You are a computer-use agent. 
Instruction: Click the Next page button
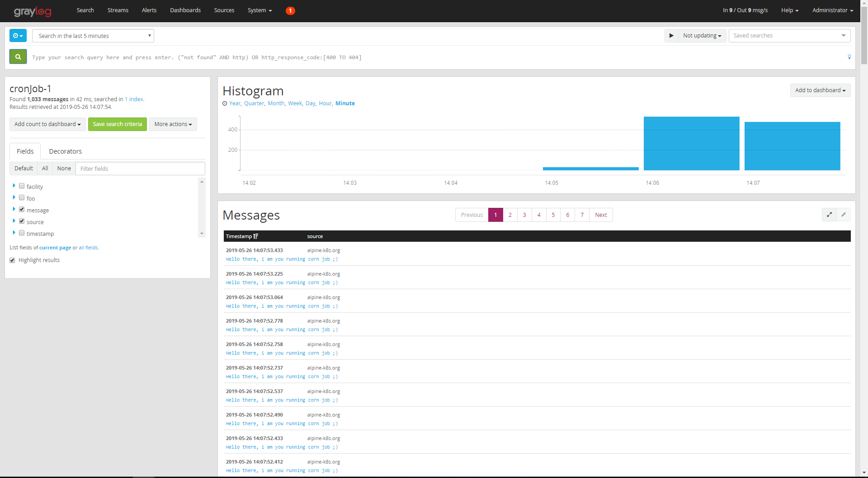pos(601,215)
